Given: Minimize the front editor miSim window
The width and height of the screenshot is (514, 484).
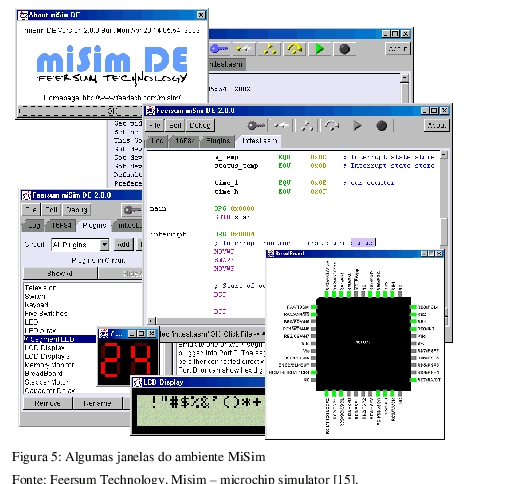Looking at the screenshot, I should [424, 111].
